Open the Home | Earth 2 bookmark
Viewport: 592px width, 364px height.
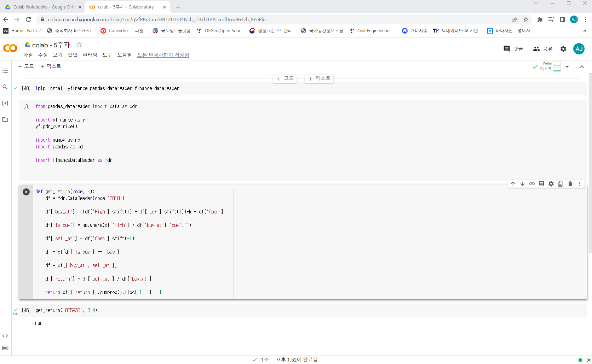point(22,31)
